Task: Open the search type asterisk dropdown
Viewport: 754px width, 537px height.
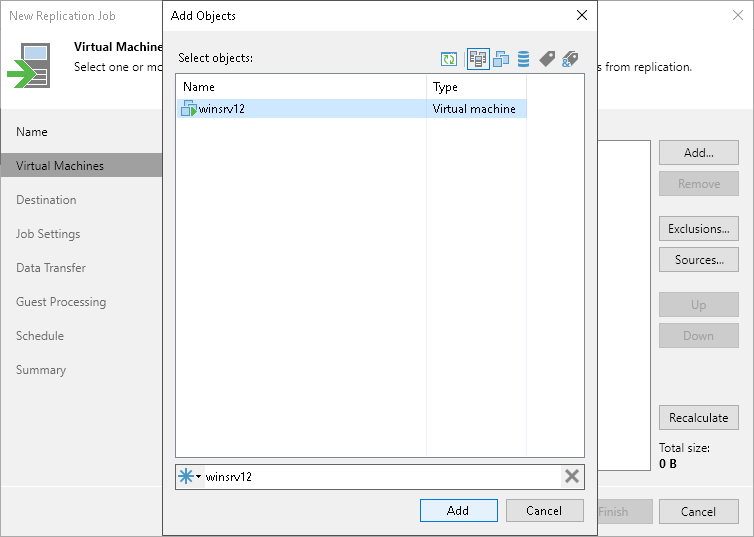Action: 190,476
